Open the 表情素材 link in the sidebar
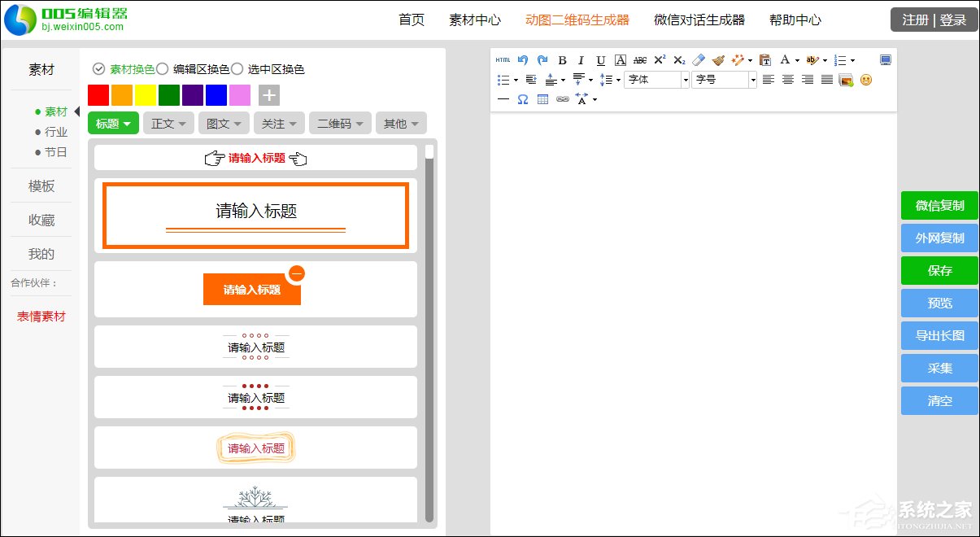980x537 pixels. [x=41, y=317]
